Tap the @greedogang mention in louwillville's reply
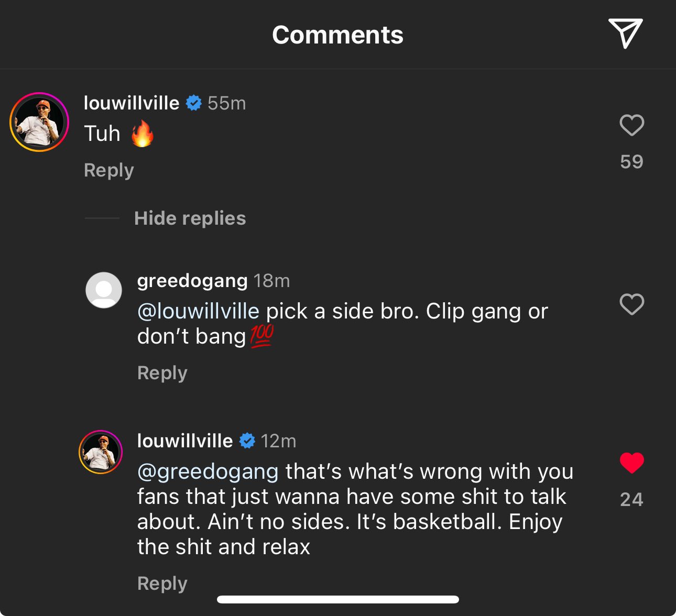 click(x=206, y=472)
